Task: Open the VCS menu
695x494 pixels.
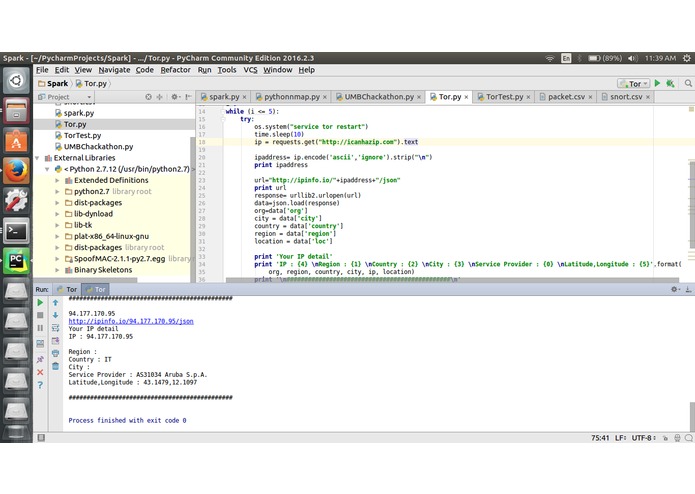Action: click(x=250, y=70)
